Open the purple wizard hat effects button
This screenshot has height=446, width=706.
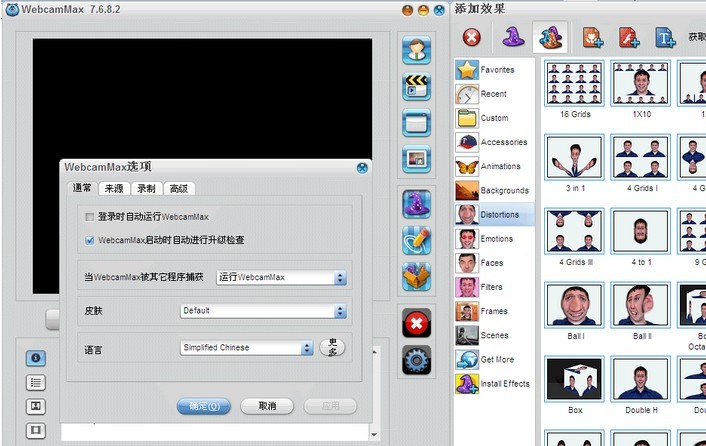pyautogui.click(x=416, y=203)
